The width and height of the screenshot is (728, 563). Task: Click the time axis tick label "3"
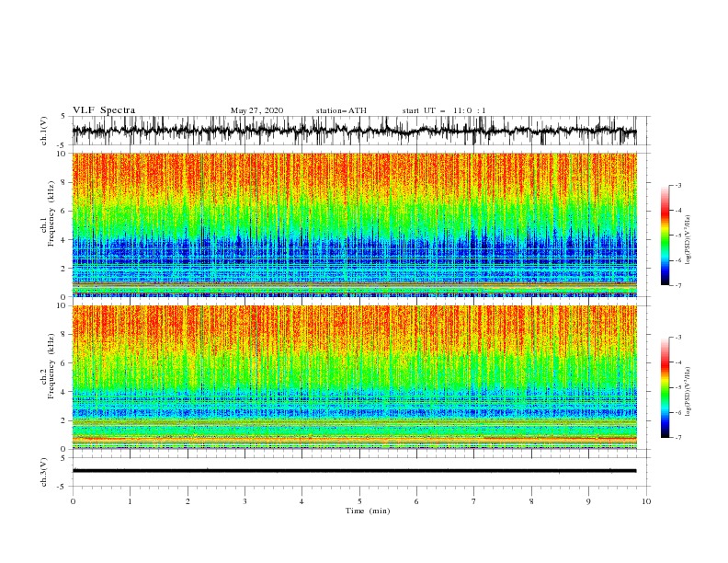245,501
